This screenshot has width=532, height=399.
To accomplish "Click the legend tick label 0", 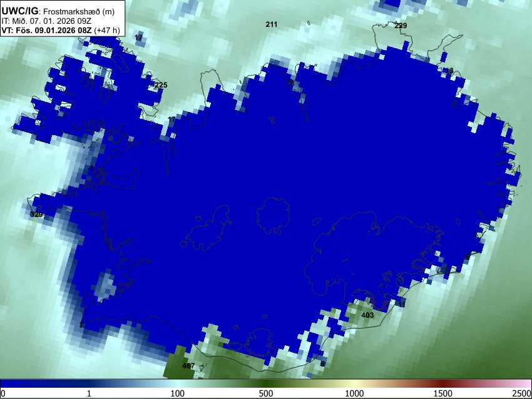I will click(3, 393).
